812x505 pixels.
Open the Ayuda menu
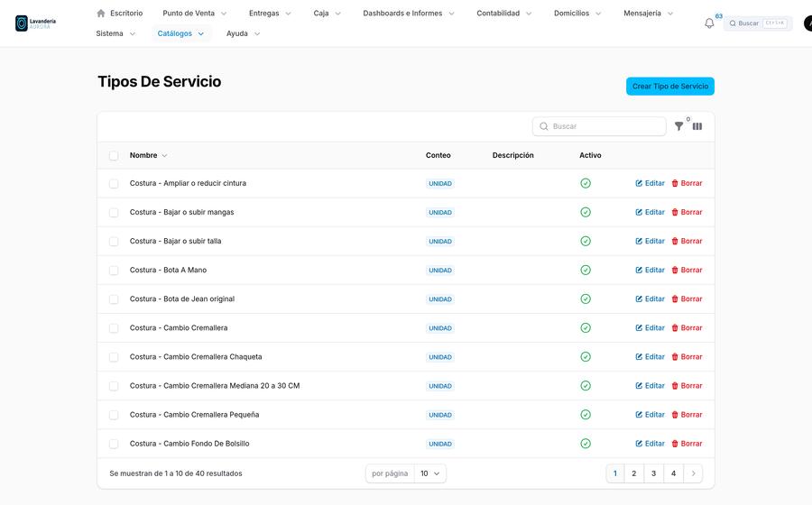point(243,33)
